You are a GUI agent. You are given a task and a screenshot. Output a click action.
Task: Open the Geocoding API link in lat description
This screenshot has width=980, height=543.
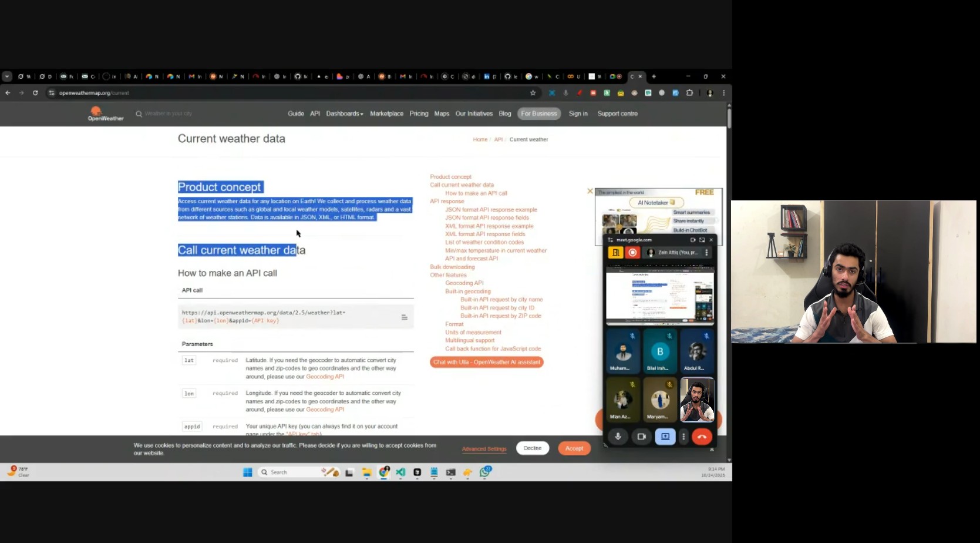tap(325, 377)
